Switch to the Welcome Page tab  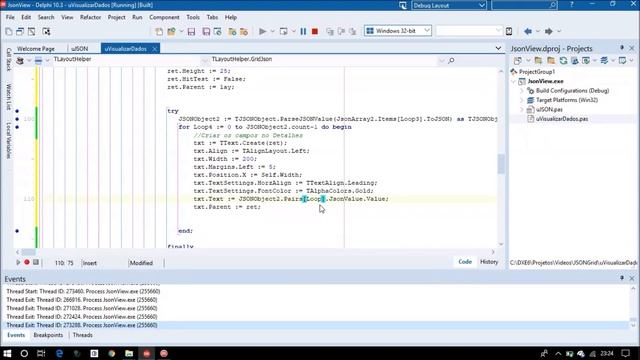36,49
